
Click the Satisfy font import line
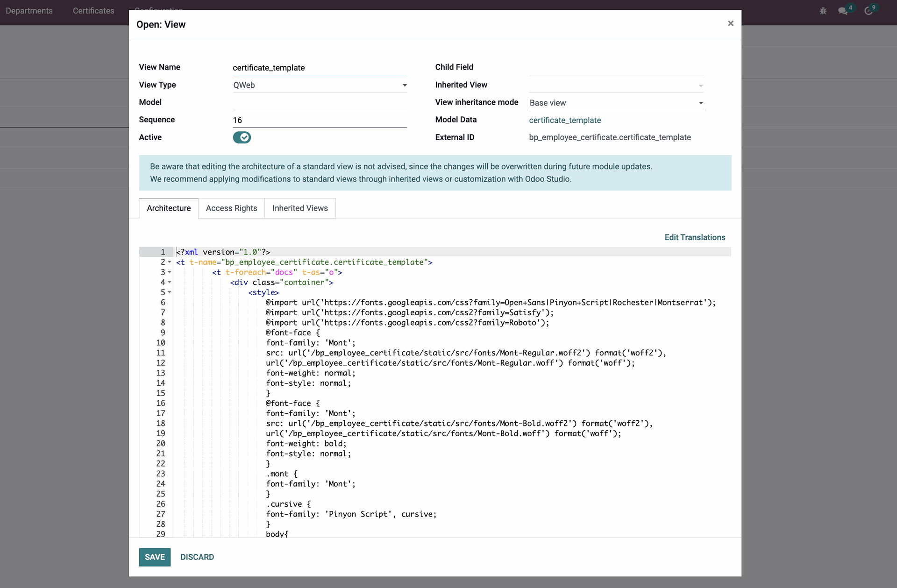(x=410, y=312)
